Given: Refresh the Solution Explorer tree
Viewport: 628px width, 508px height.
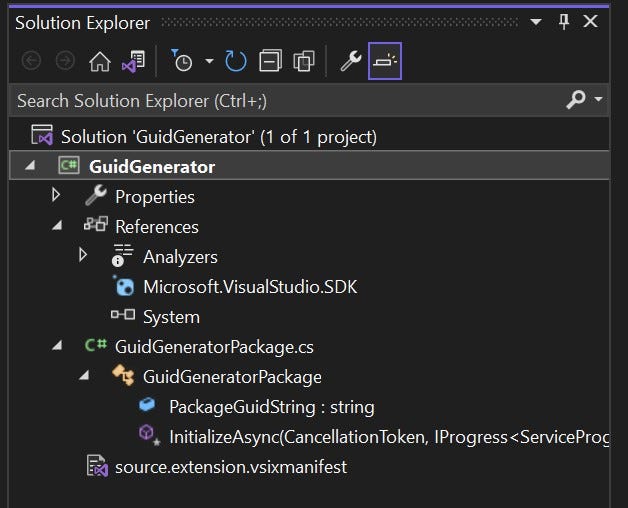Looking at the screenshot, I should pyautogui.click(x=236, y=61).
